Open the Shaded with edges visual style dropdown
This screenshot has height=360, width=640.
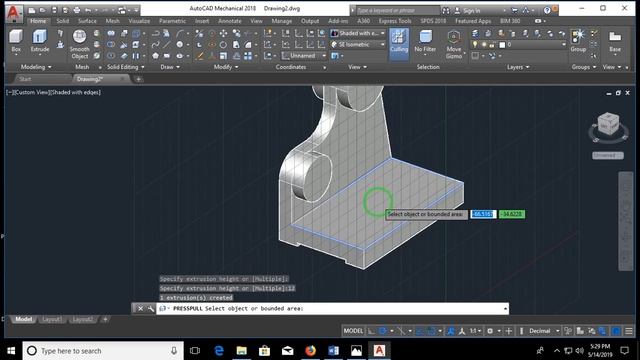(x=358, y=33)
